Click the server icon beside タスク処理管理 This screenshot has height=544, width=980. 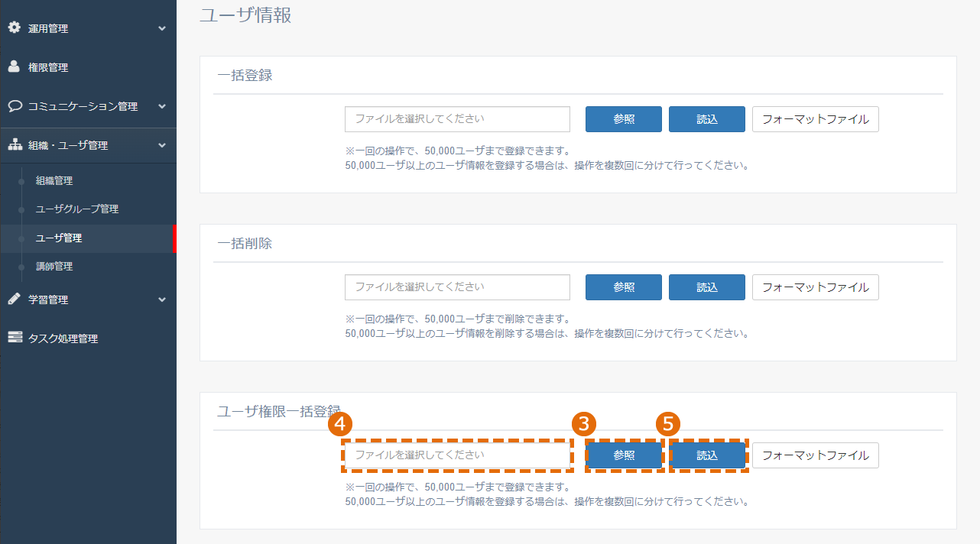coord(15,338)
